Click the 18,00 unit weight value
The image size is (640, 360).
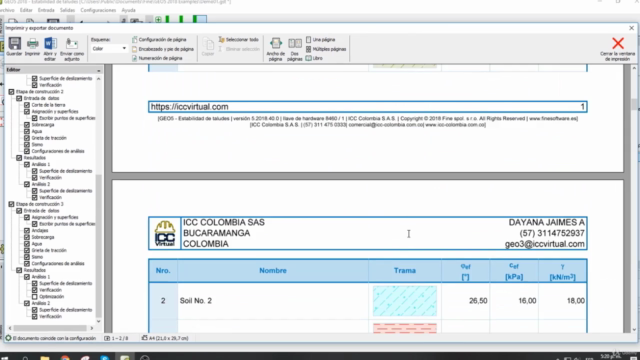click(x=576, y=301)
